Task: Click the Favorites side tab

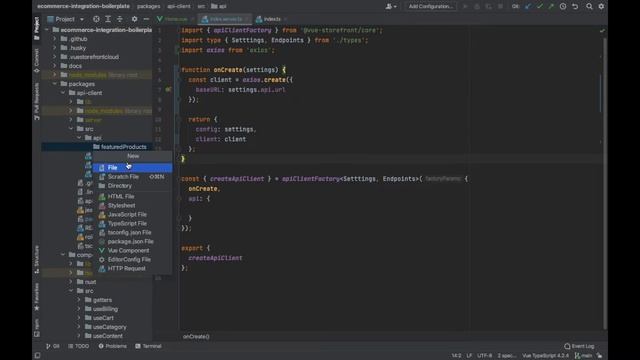Action: [x=37, y=297]
